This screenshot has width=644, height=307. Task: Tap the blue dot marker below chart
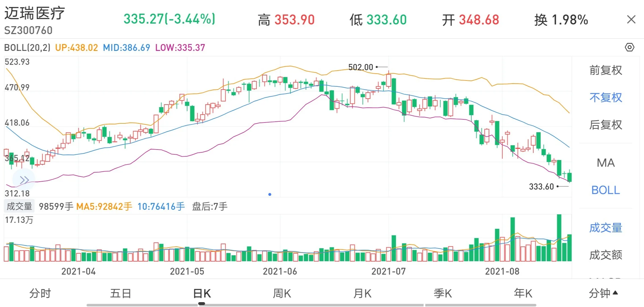coord(270,194)
